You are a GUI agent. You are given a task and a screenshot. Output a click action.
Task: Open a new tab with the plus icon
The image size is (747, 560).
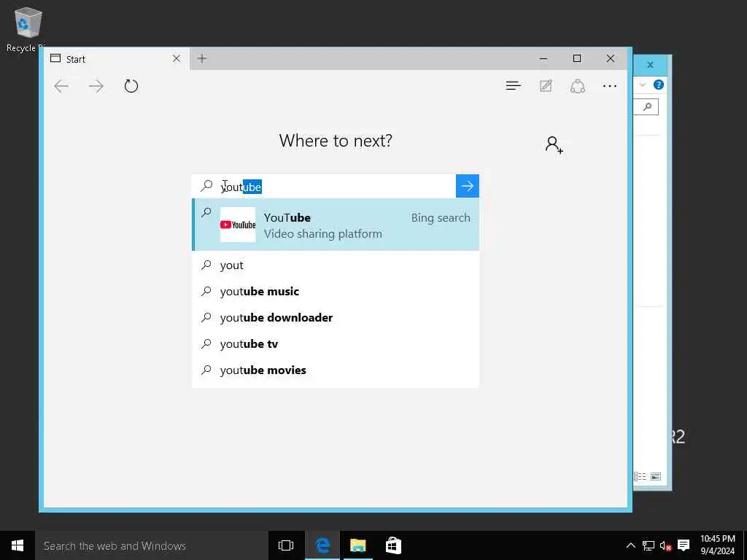click(202, 58)
